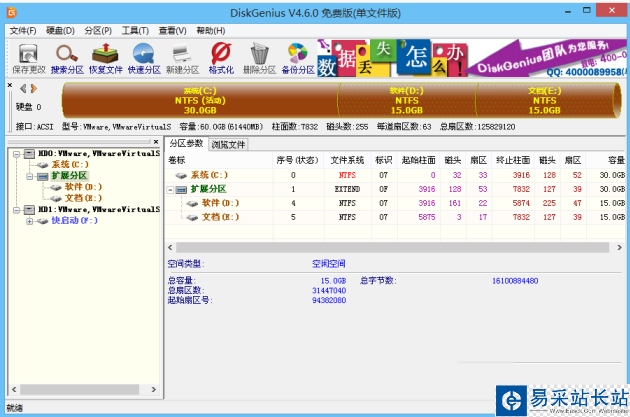The height and width of the screenshot is (417, 630).
Task: Go to previous disk with left arrow
Action: click(x=23, y=88)
